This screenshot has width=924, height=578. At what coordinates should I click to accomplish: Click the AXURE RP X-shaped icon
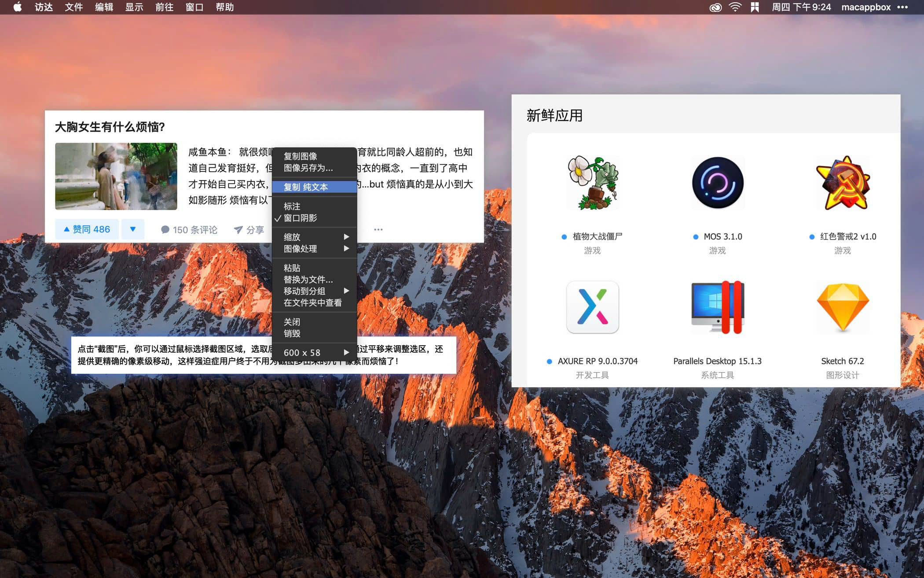[592, 307]
